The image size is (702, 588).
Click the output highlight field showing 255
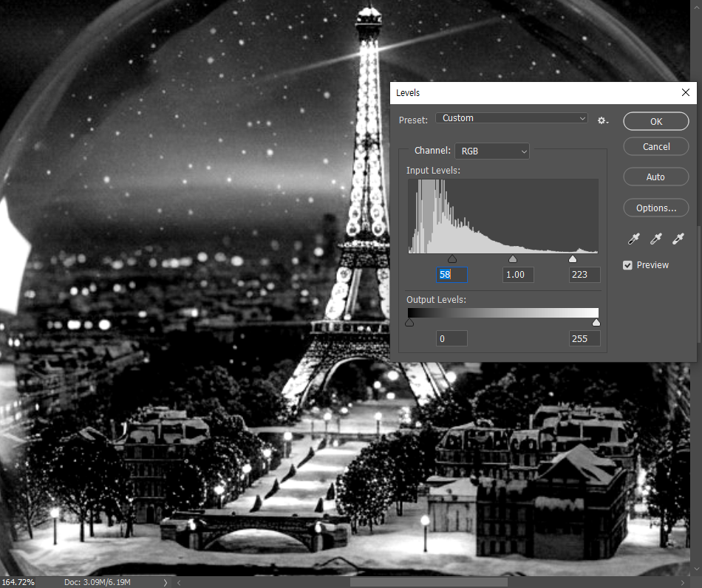click(585, 339)
